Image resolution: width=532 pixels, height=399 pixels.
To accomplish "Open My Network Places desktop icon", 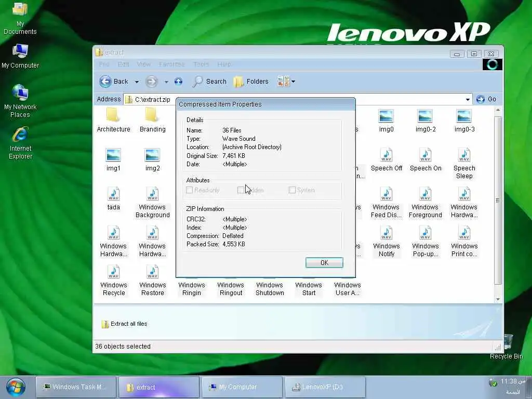I will pos(20,101).
